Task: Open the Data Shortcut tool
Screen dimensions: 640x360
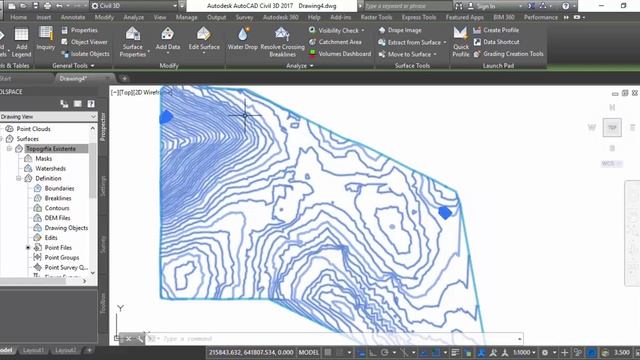Action: point(496,42)
